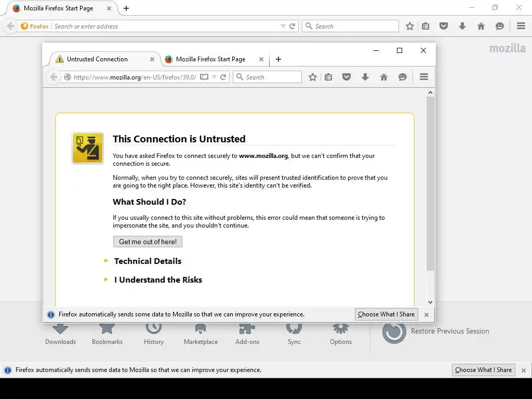Click bookmark star in background window toolbar
This screenshot has width=532, height=399.
pos(410,26)
